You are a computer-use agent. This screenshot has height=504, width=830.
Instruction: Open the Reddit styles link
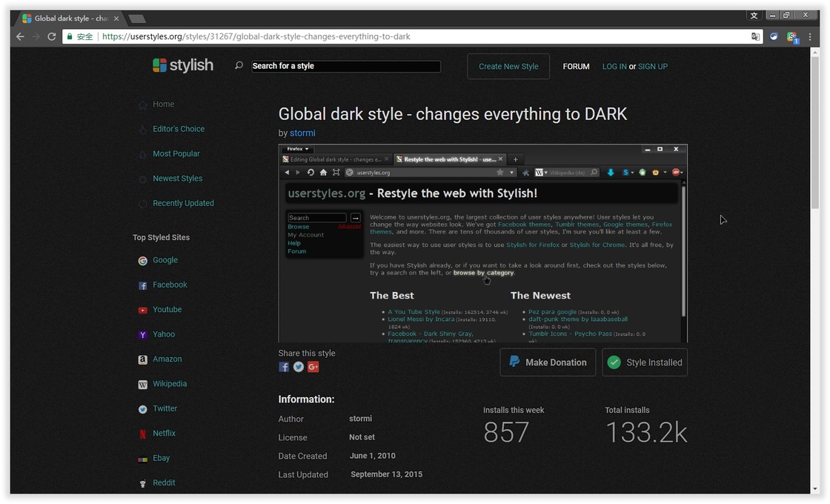click(x=164, y=483)
